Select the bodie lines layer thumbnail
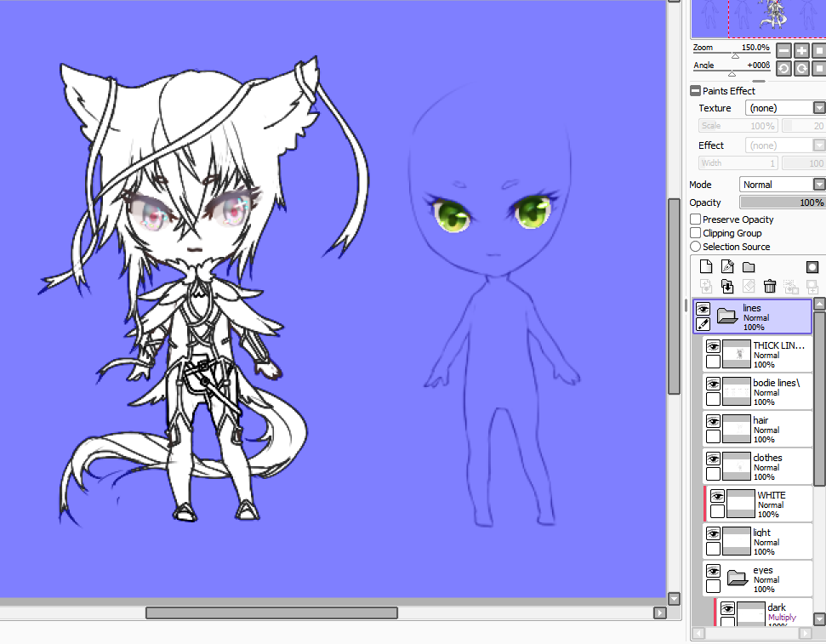 tap(737, 391)
